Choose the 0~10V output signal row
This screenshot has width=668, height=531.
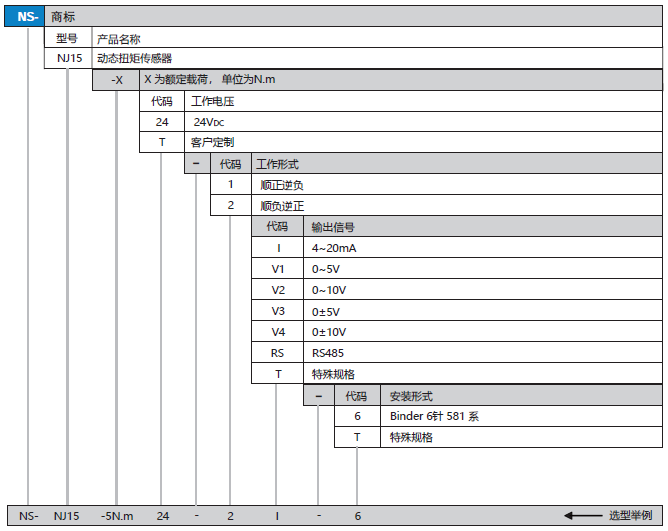click(x=329, y=290)
